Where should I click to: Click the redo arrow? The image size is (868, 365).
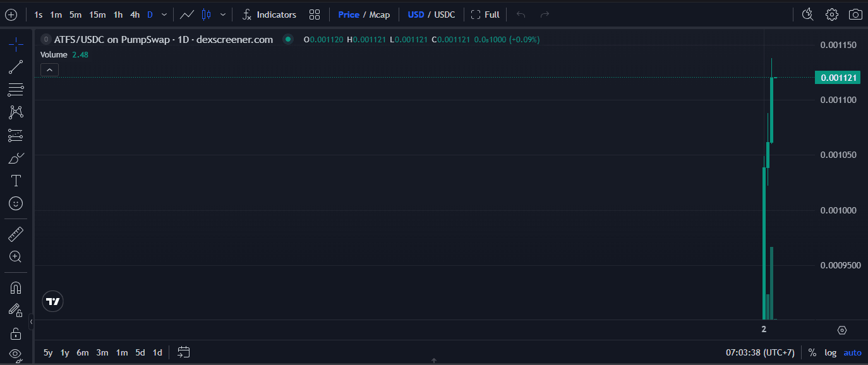[x=545, y=15]
